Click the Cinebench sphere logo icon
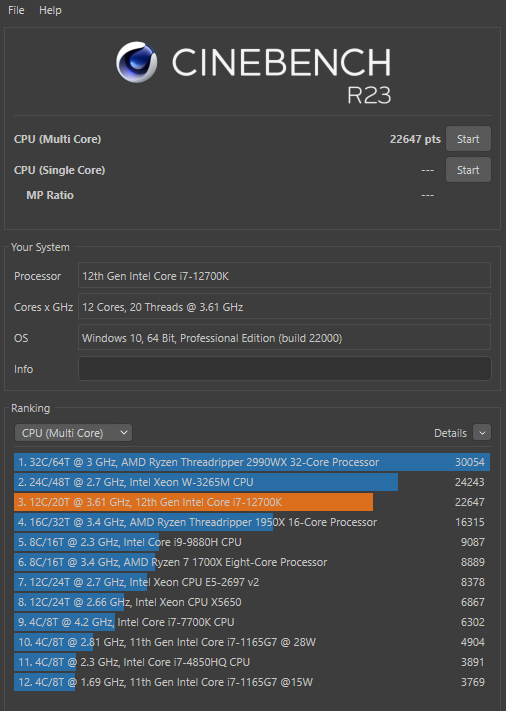The width and height of the screenshot is (506, 711). (x=136, y=62)
